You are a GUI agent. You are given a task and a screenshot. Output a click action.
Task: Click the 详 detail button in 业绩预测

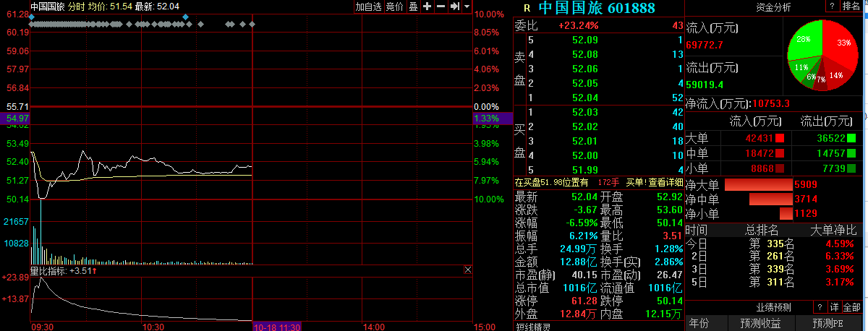click(x=834, y=306)
